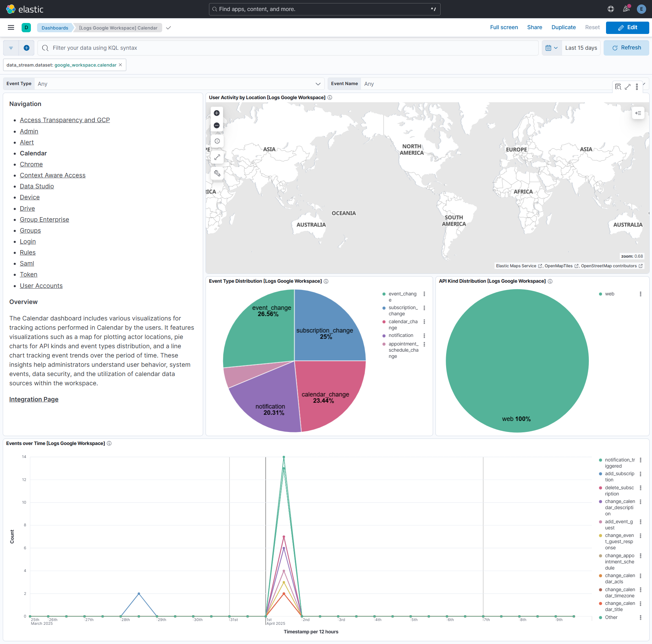
Task: Click the map zoom in button
Action: pos(217,113)
